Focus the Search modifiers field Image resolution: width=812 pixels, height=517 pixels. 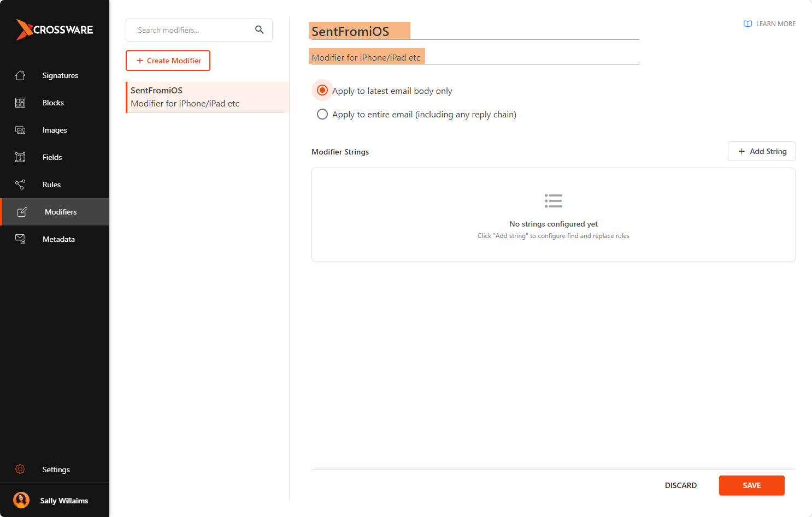point(191,30)
